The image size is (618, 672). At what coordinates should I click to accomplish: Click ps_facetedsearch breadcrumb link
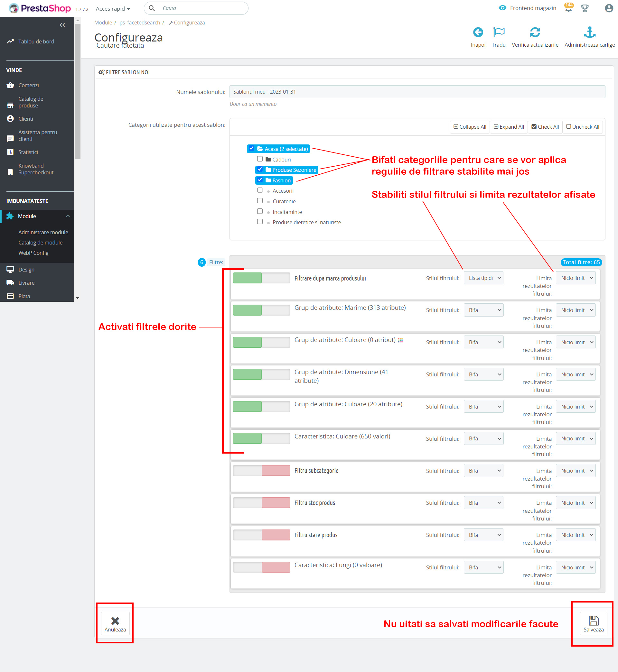(x=140, y=23)
